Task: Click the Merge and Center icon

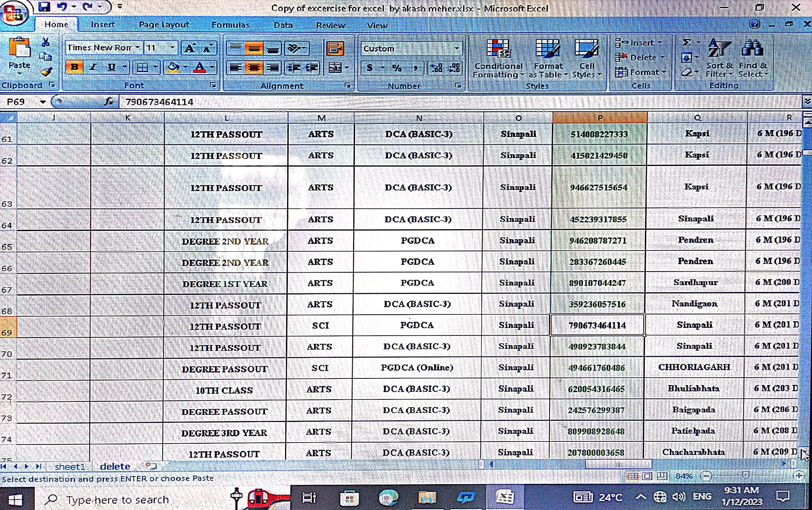Action: point(335,68)
